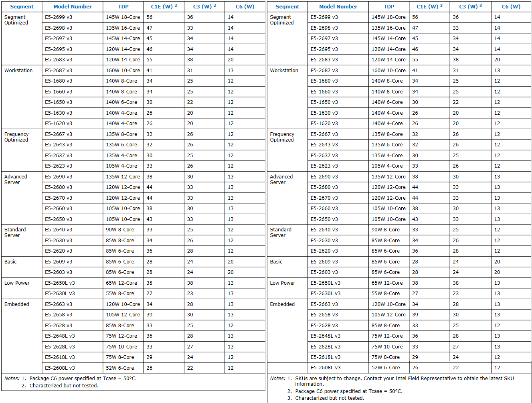
Task: Click the Segment header in the right table
Action: click(x=287, y=7)
